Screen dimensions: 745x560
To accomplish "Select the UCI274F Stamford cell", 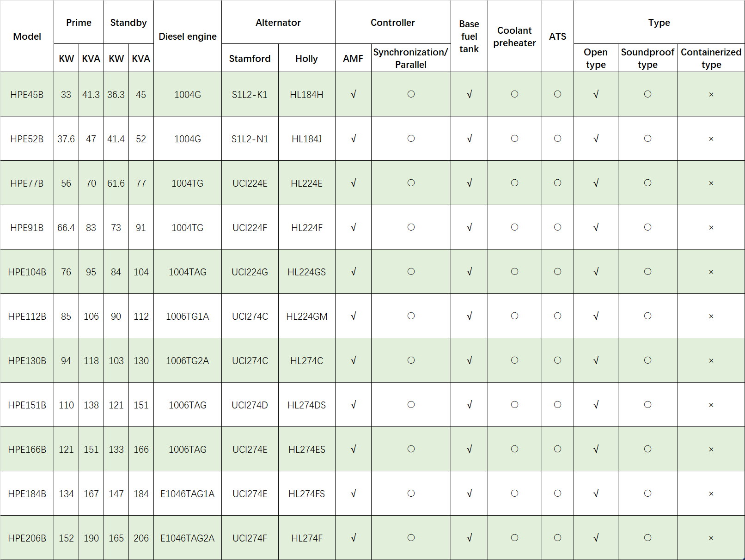I will pos(250,538).
